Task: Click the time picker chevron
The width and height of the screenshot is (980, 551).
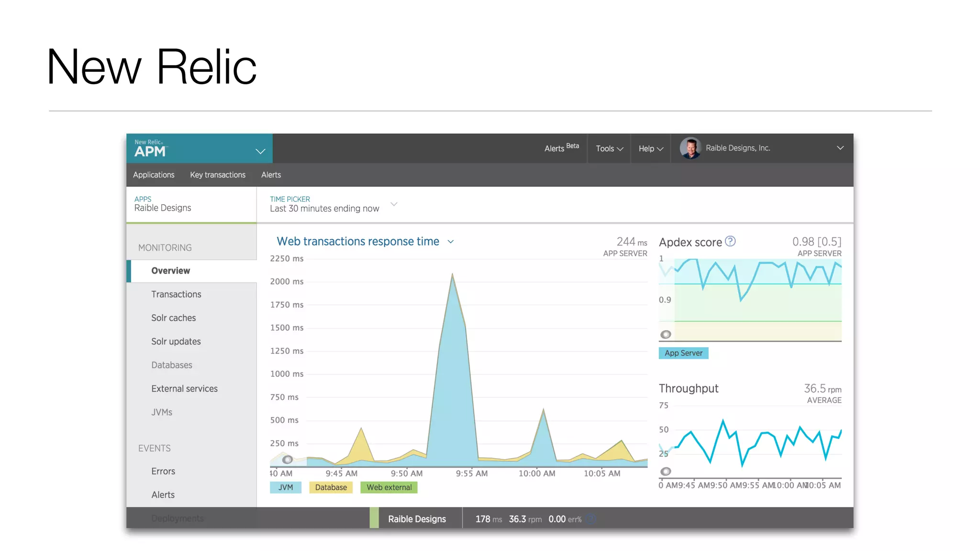Action: (394, 204)
